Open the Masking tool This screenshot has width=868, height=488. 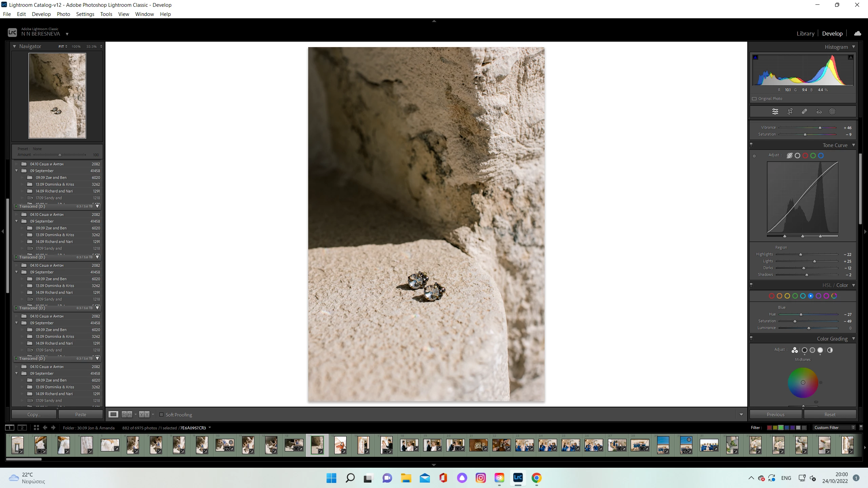(x=832, y=111)
